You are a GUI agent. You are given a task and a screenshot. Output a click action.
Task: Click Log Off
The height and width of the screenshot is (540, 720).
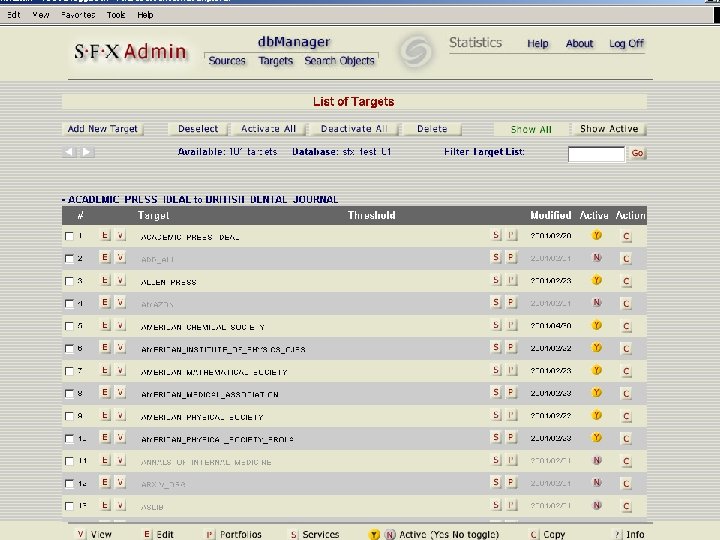(x=626, y=44)
